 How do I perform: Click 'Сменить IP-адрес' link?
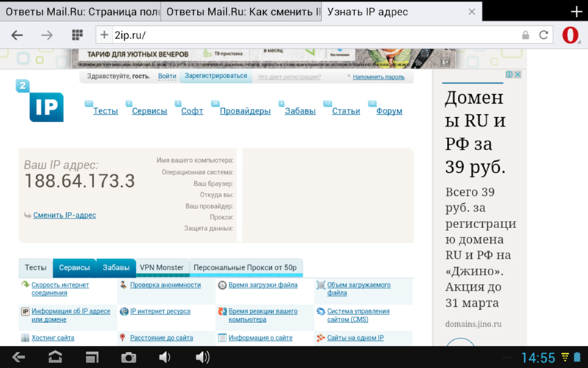pyautogui.click(x=65, y=215)
